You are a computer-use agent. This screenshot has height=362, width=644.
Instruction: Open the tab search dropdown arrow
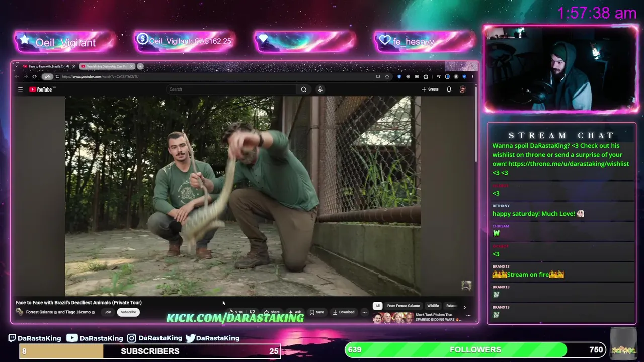click(17, 66)
